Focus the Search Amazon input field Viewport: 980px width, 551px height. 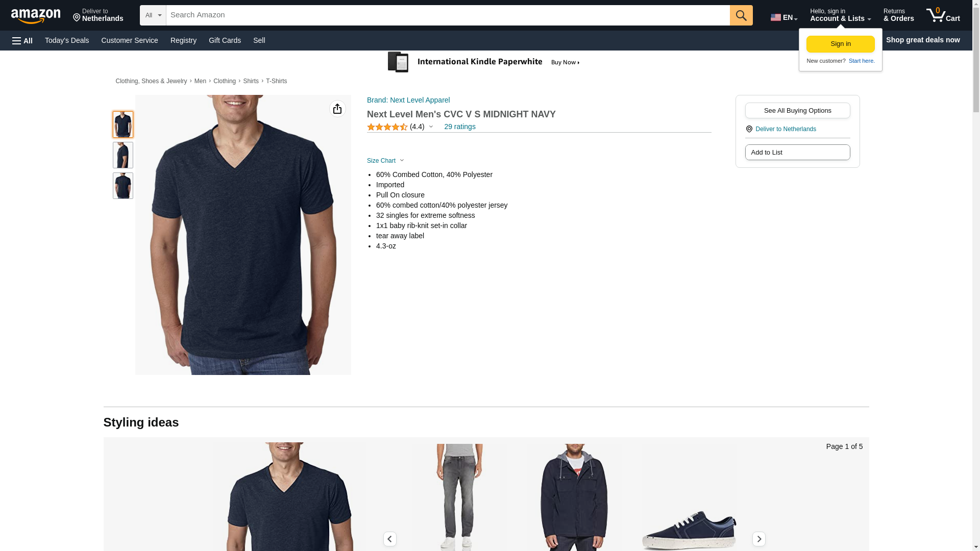coord(448,15)
